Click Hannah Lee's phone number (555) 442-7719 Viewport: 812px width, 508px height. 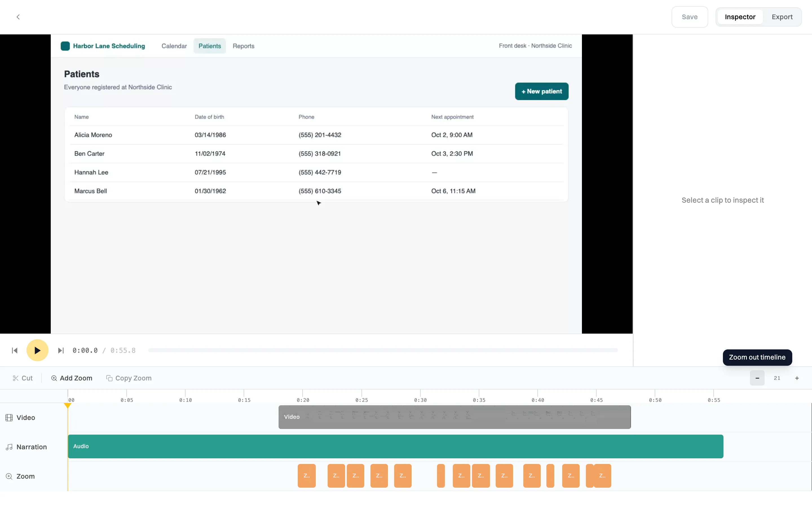[320, 172]
